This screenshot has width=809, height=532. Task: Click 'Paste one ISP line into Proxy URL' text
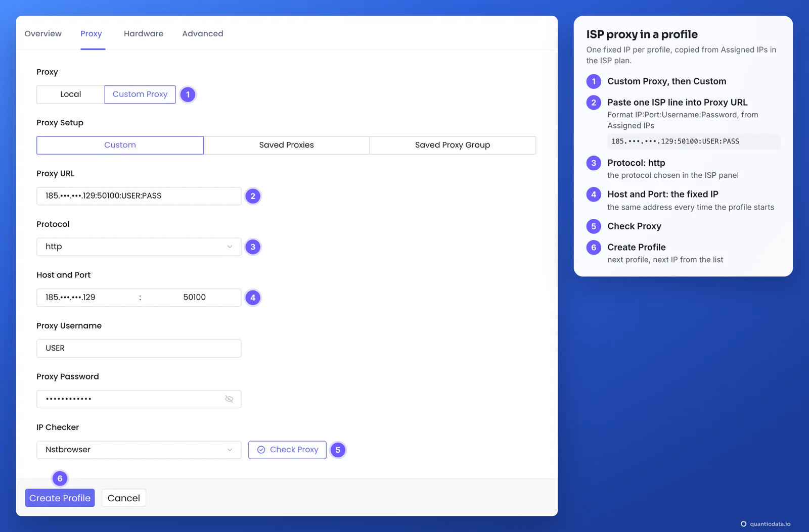click(677, 102)
